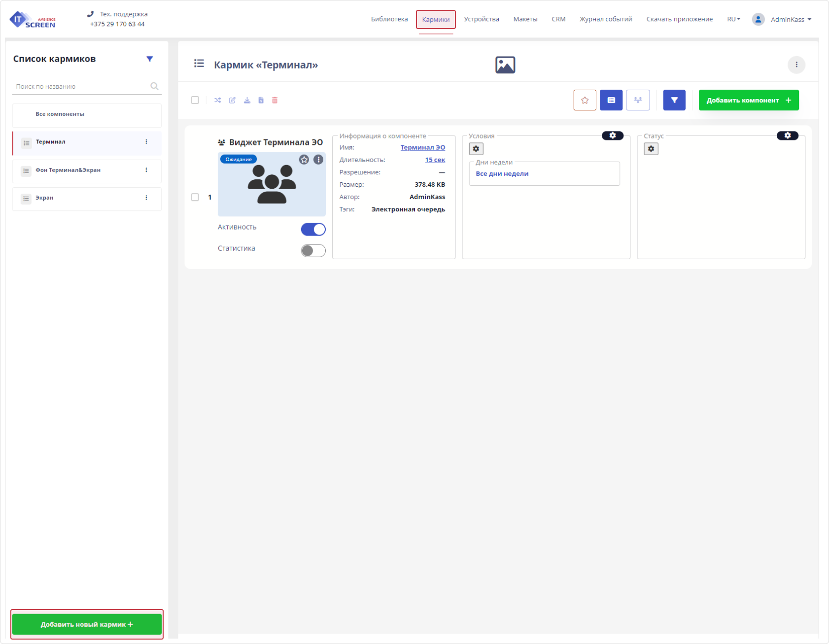Click the shuffle components icon in toolbar
Viewport: 829px width, 644px height.
pyautogui.click(x=217, y=100)
